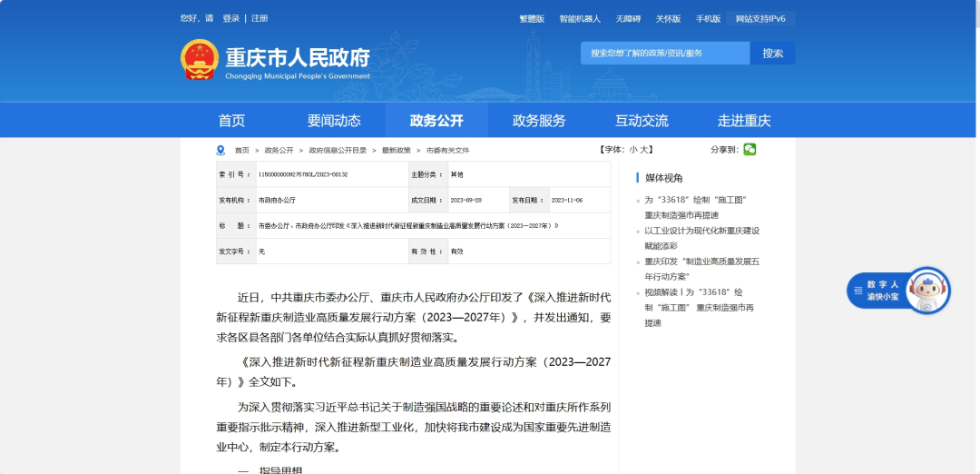
Task: Click the national emblem logo icon
Action: [200, 60]
